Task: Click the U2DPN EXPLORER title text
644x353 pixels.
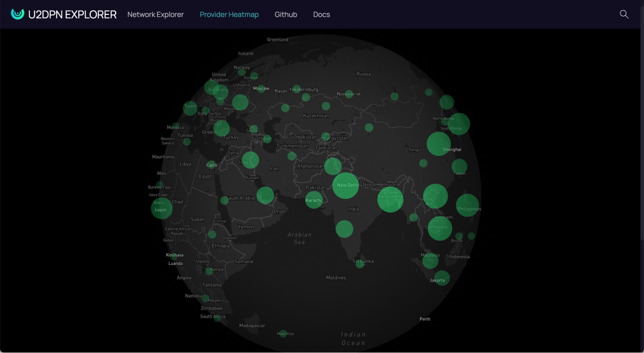Action: (73, 14)
